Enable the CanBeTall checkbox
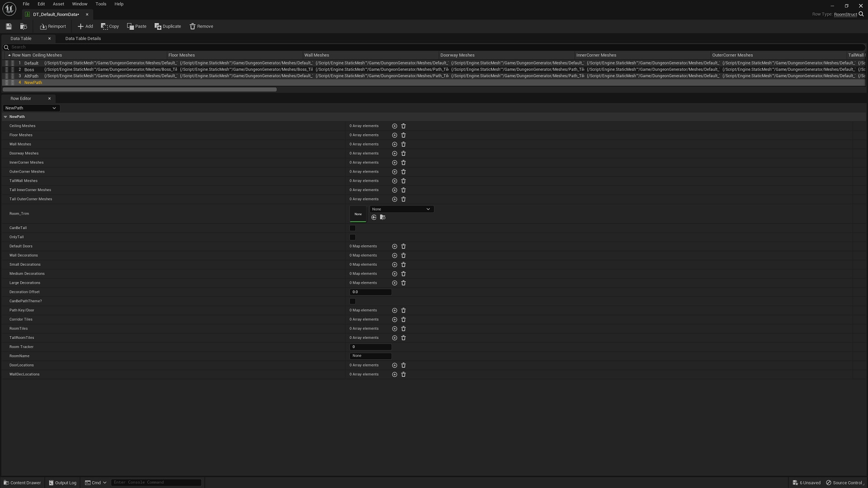868x488 pixels. pos(352,228)
